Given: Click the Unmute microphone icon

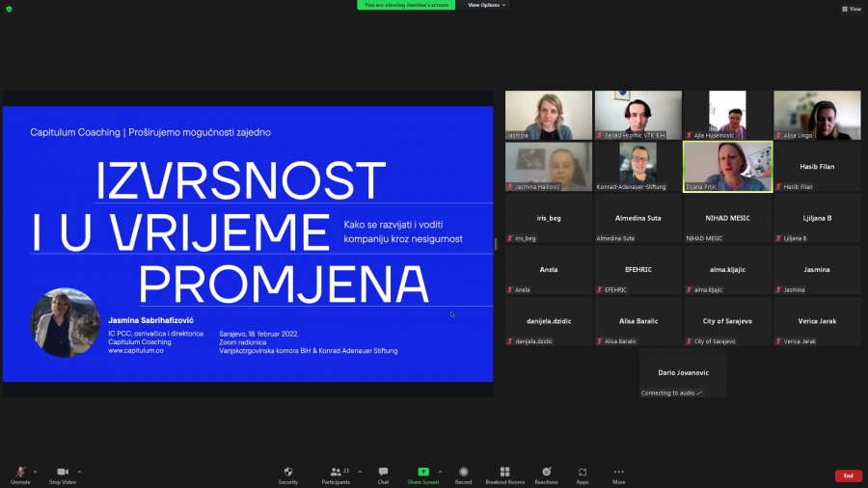Looking at the screenshot, I should pos(20,472).
